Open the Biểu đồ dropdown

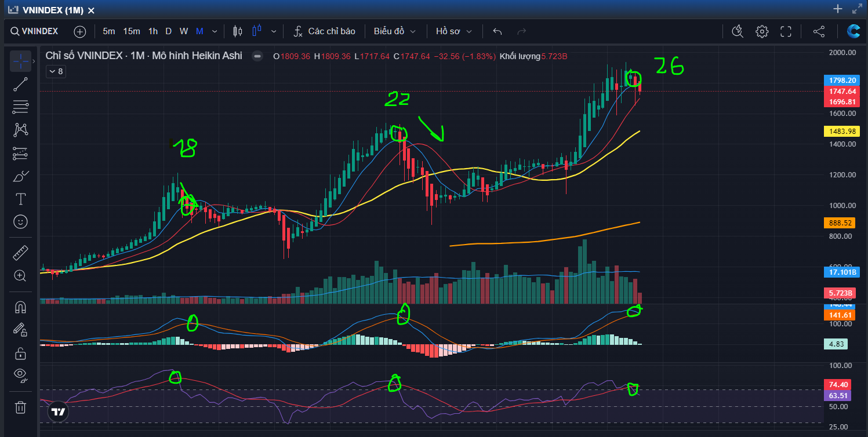395,31
